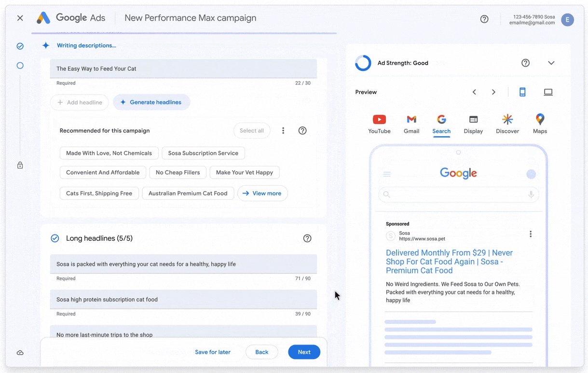Viewport: 588px width, 373px height.
Task: Add suggestion Sosa Subscription Service
Action: coord(203,153)
